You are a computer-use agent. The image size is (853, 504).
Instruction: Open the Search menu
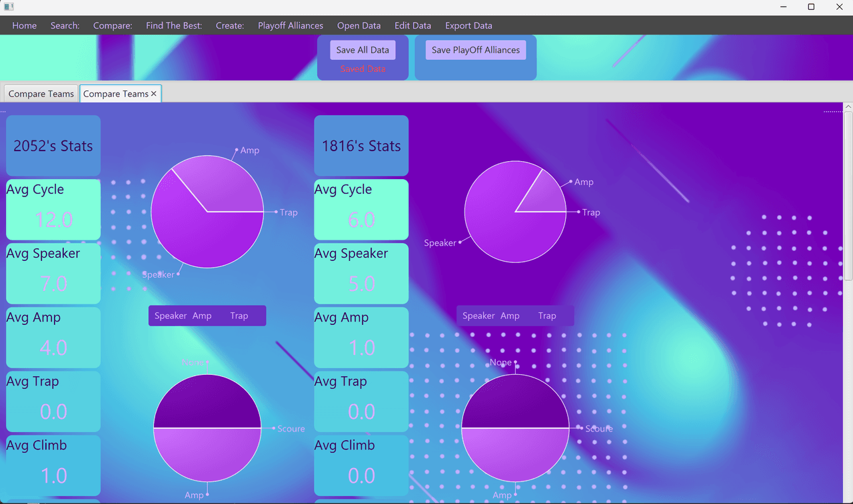click(x=65, y=25)
